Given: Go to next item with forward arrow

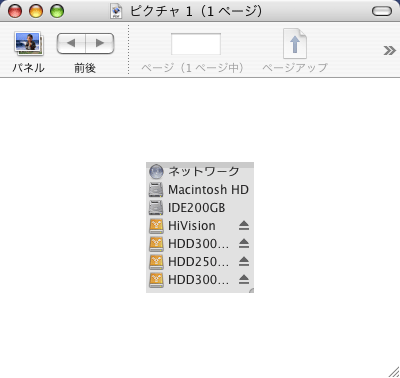Looking at the screenshot, I should click(x=100, y=43).
